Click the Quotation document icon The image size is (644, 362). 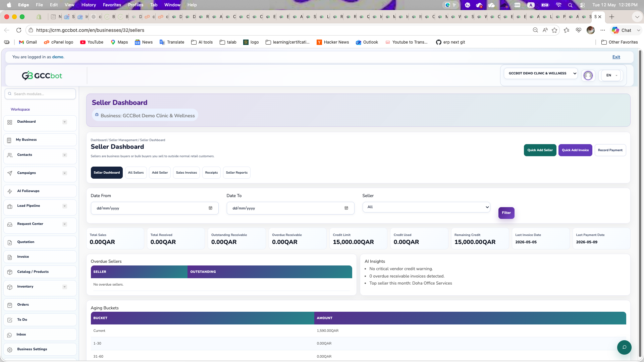click(10, 242)
